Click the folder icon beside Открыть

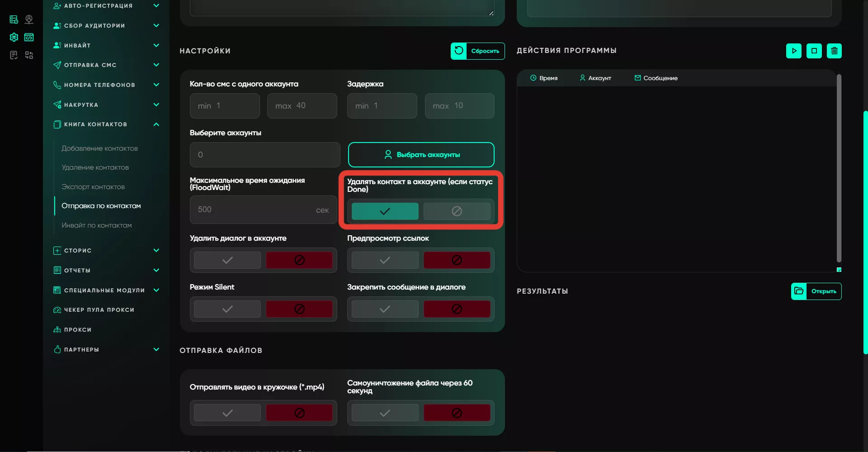tap(799, 291)
